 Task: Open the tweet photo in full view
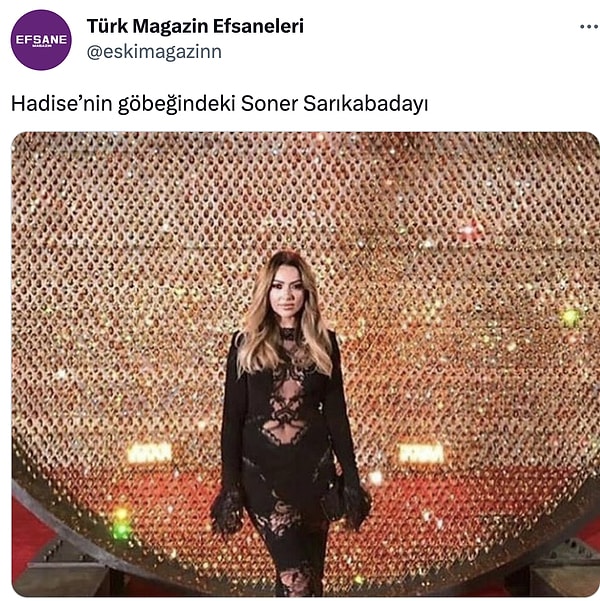(x=306, y=364)
